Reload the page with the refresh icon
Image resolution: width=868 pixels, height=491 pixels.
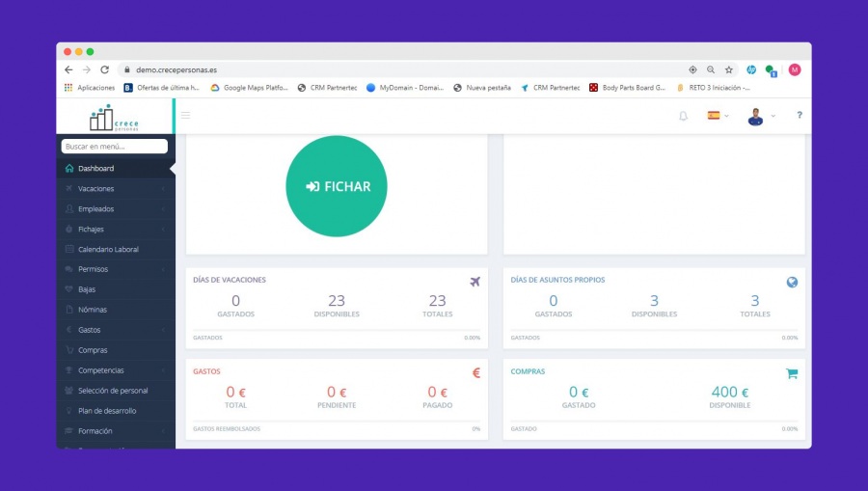[104, 69]
